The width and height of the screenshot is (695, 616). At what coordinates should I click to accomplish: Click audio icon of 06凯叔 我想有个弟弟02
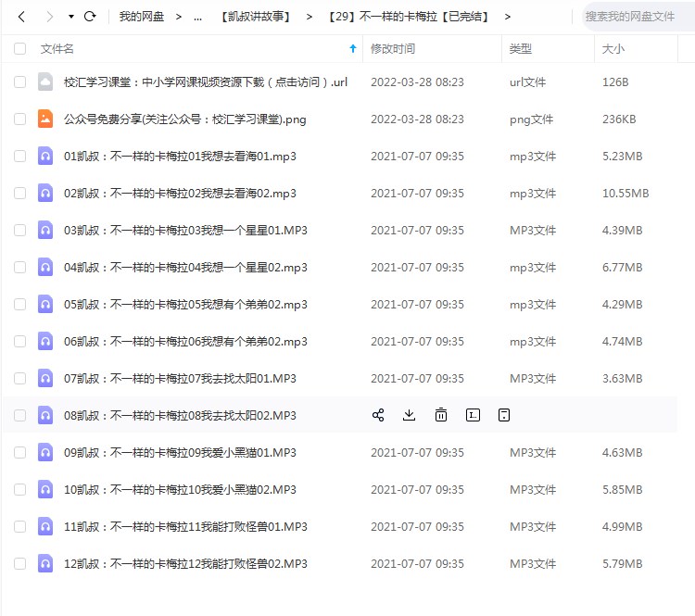[45, 341]
